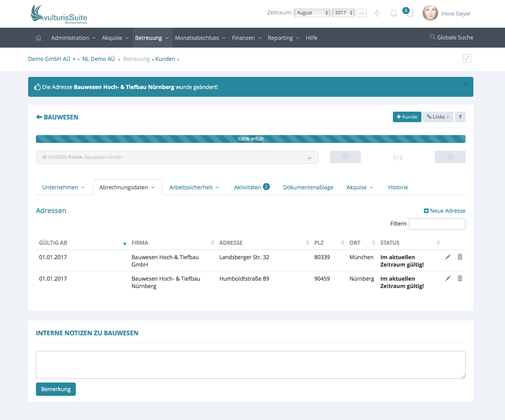This screenshot has height=420, width=505.
Task: Click the lightning bolt quick-action icon
Action: [x=377, y=13]
